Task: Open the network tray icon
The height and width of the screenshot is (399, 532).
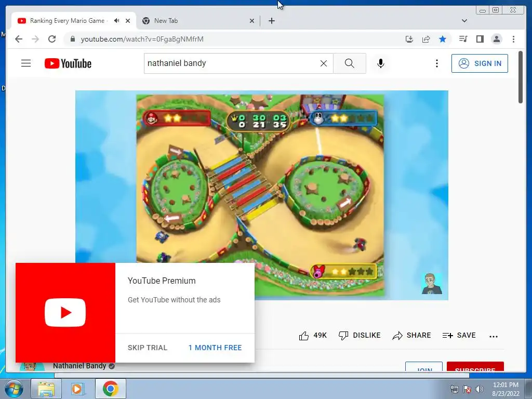Action: pyautogui.click(x=454, y=389)
